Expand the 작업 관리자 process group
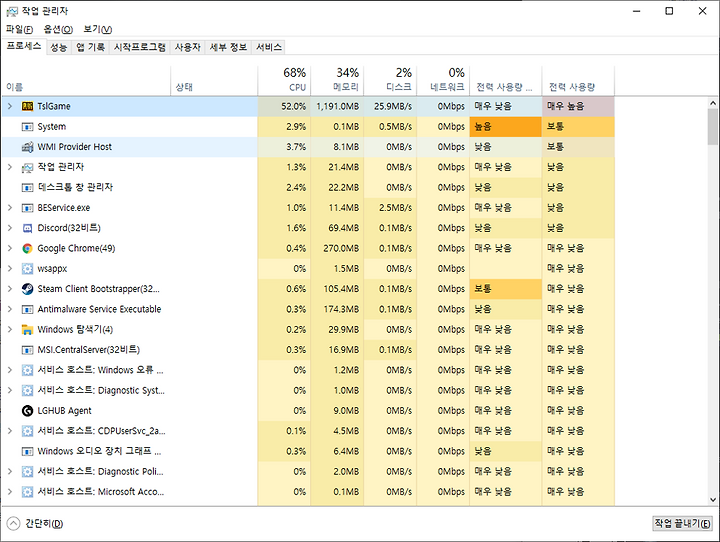The width and height of the screenshot is (720, 542). coord(10,167)
